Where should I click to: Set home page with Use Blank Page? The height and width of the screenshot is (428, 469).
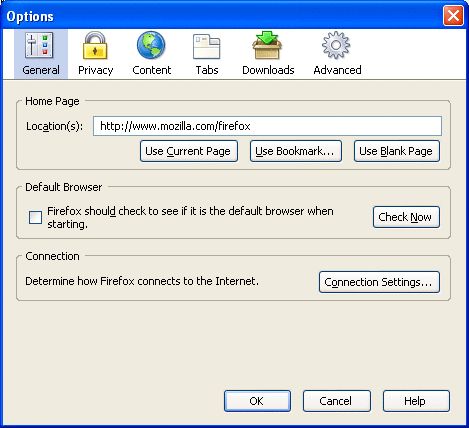point(397,151)
